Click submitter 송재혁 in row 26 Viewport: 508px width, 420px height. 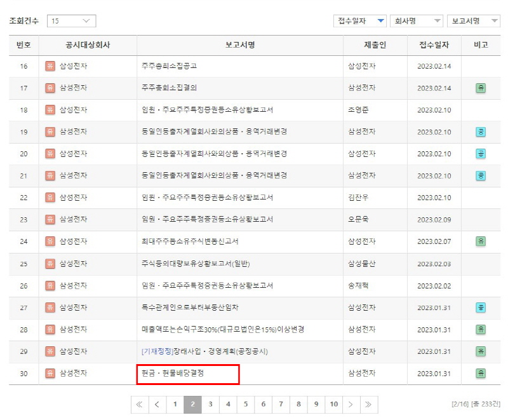click(358, 285)
